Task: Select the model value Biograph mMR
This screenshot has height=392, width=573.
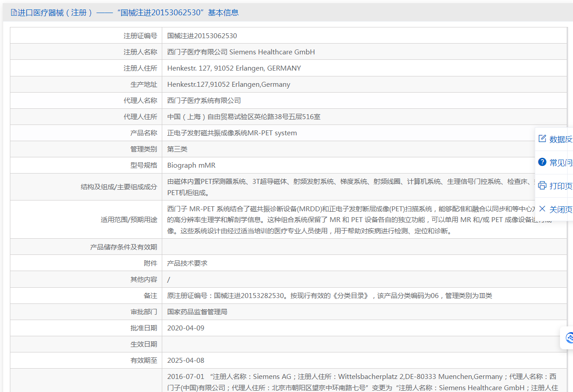Action: click(x=191, y=165)
